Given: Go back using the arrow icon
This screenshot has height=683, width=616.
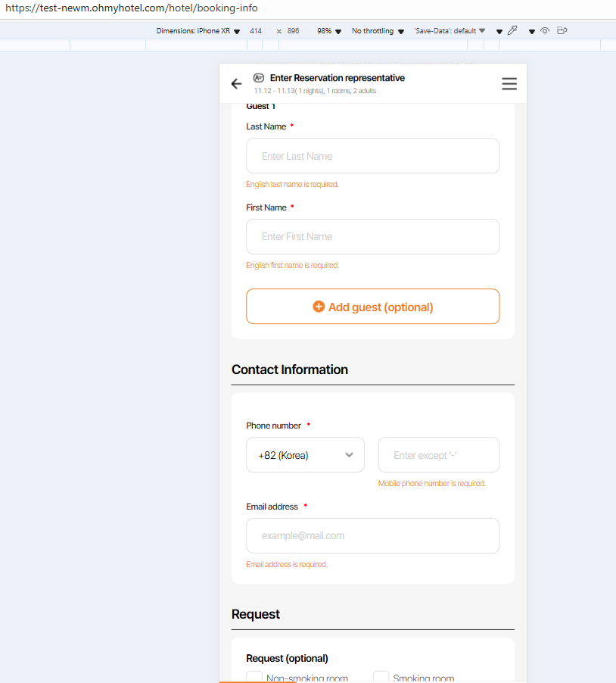Looking at the screenshot, I should pos(237,84).
